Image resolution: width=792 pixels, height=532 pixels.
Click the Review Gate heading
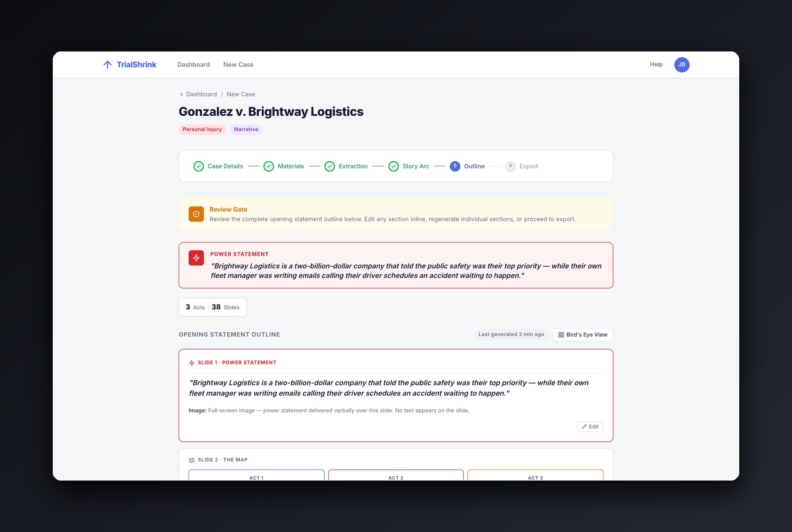coord(228,209)
